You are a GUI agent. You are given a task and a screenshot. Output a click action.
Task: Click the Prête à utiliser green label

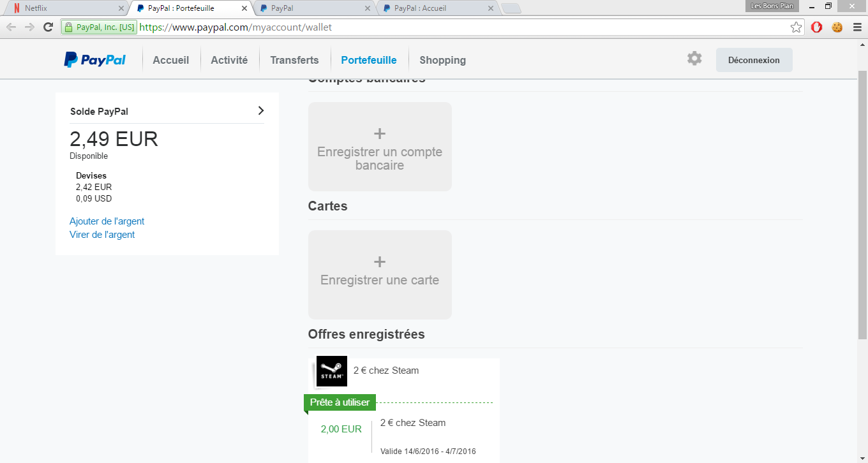click(x=340, y=402)
